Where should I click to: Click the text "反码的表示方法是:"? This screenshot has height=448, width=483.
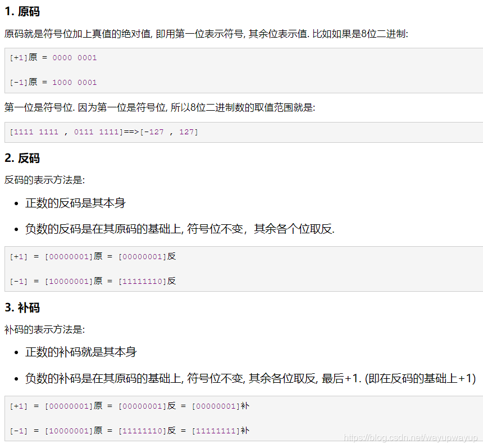45,180
